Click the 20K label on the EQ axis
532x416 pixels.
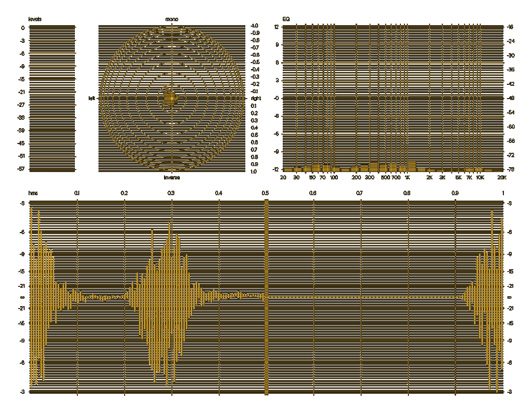502,177
